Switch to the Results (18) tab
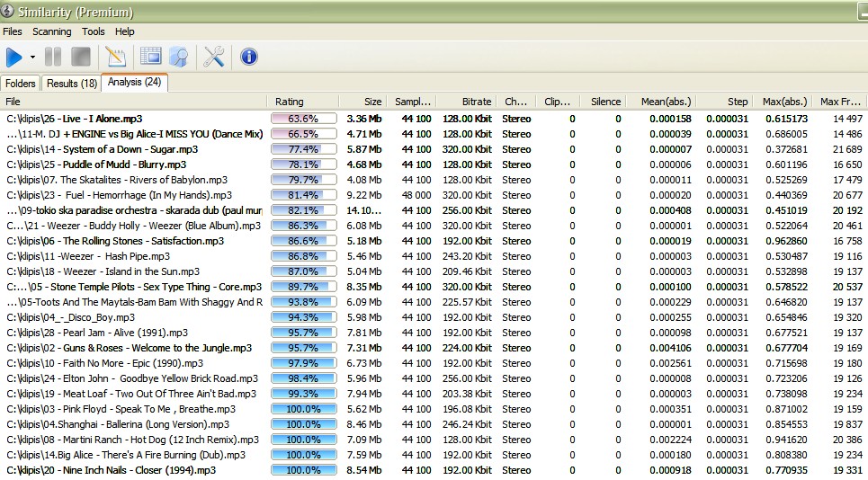868x480 pixels. (x=71, y=84)
